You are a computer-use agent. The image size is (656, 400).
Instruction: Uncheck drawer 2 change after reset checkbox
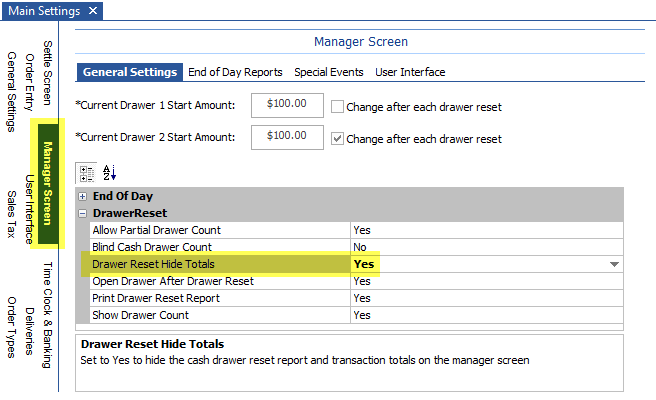click(338, 138)
